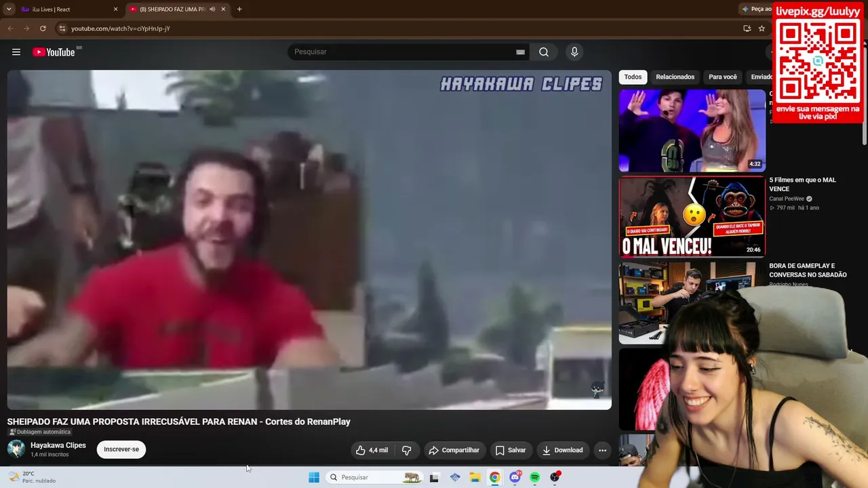Mute the SHEIPADO tab audio icon
The width and height of the screenshot is (868, 488).
pos(212,9)
